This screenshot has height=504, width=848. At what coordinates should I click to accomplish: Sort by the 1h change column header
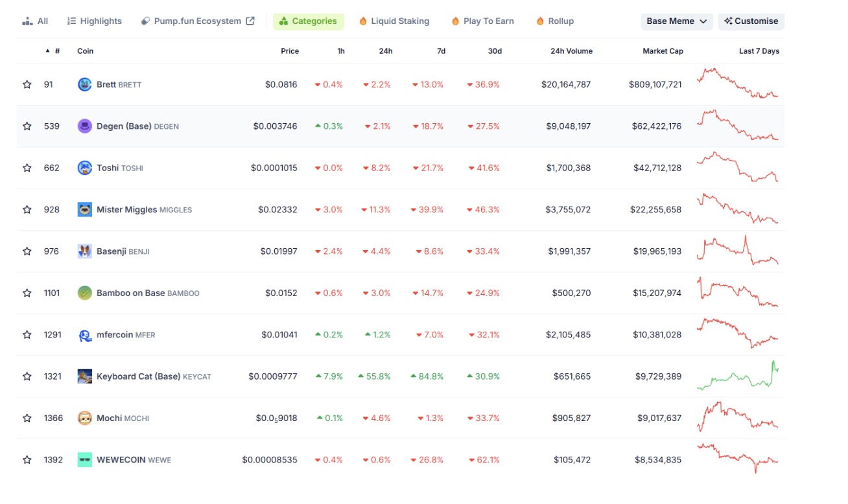(341, 51)
